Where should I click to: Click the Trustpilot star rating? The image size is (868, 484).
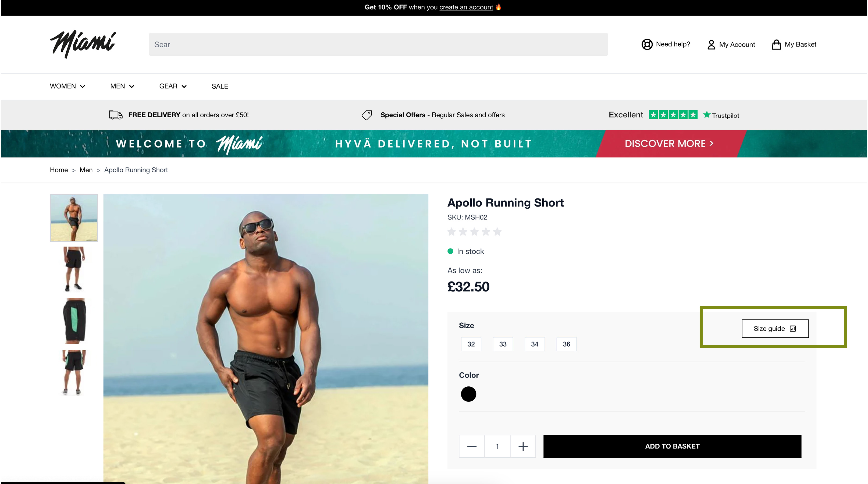(673, 115)
